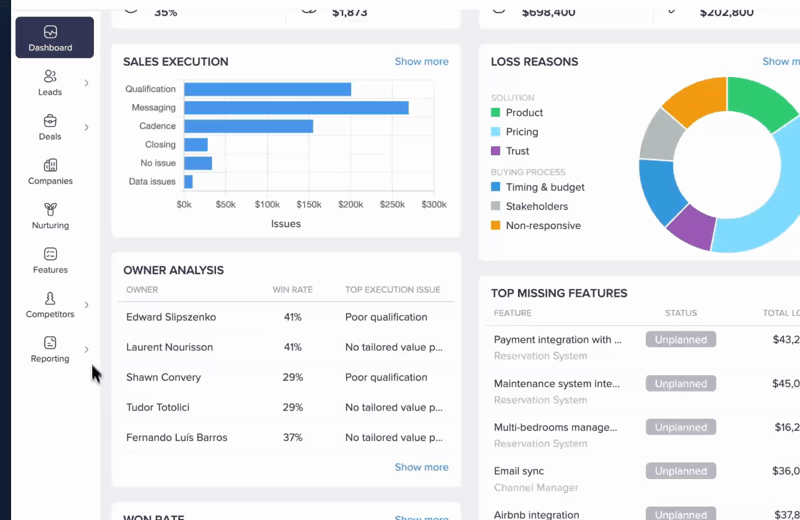The width and height of the screenshot is (800, 520).
Task: Click the green Product legend swatch
Action: [x=496, y=113]
